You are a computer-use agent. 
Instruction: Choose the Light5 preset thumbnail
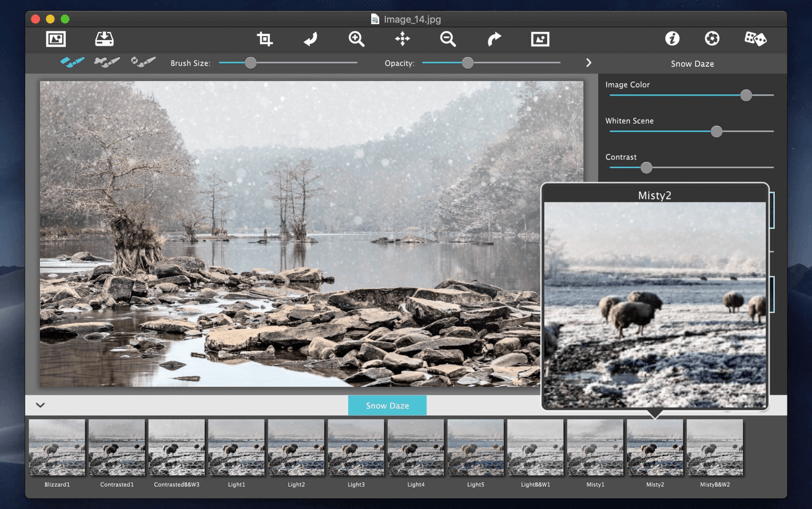pyautogui.click(x=475, y=447)
